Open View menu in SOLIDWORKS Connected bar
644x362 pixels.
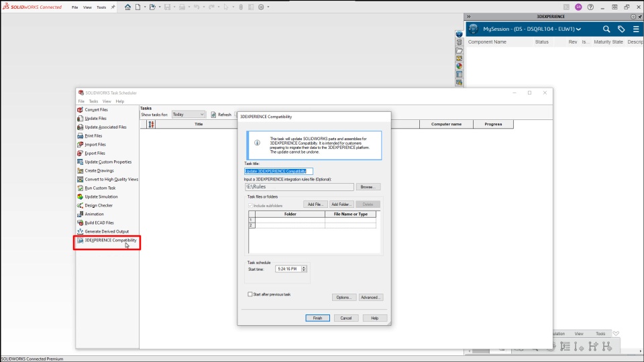(87, 7)
